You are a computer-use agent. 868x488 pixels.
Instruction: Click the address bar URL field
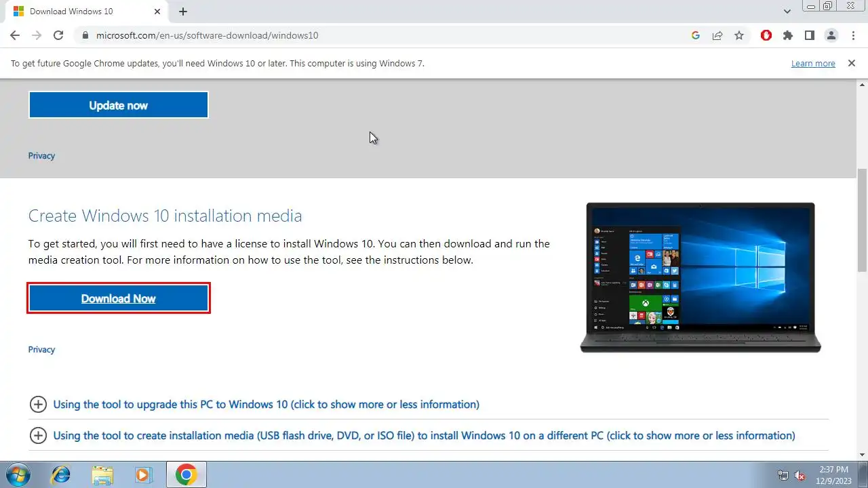[380, 35]
